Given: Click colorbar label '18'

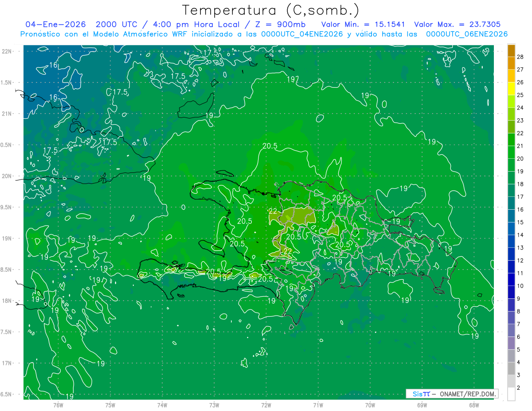Looking at the screenshot, I should pyautogui.click(x=520, y=184).
